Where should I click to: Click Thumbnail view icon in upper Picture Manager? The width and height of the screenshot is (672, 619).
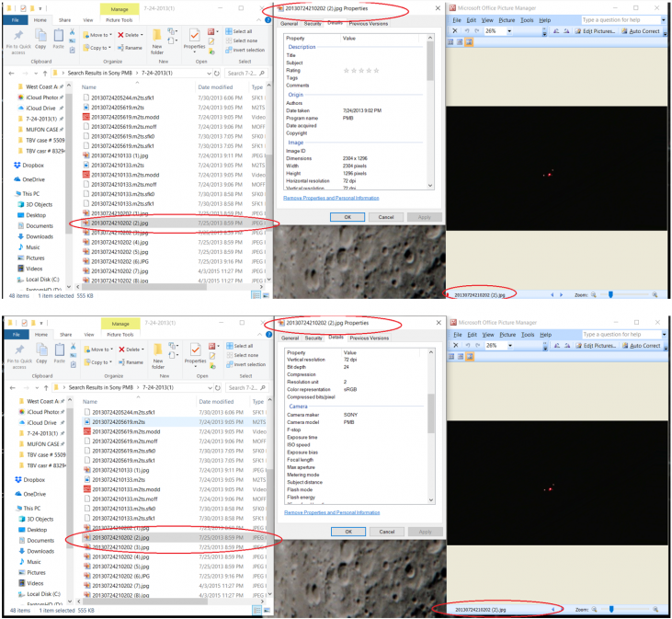[450, 42]
